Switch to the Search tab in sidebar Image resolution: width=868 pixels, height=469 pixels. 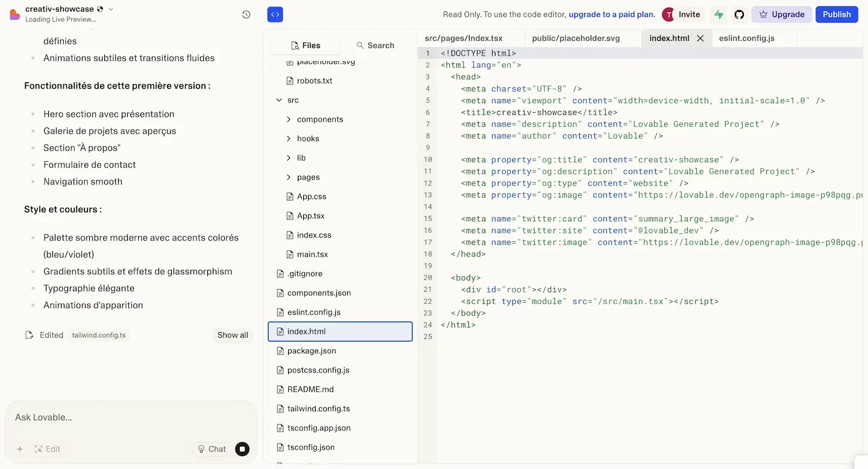[x=375, y=45]
